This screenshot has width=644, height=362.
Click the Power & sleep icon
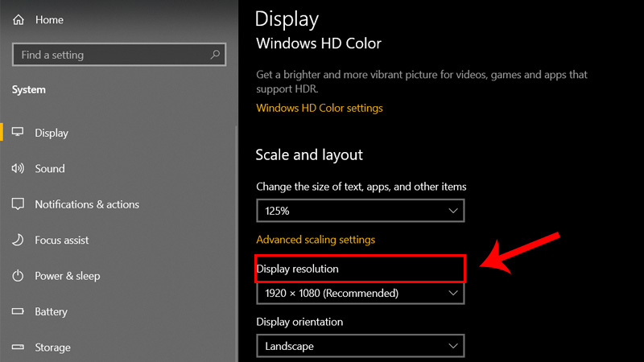click(18, 276)
